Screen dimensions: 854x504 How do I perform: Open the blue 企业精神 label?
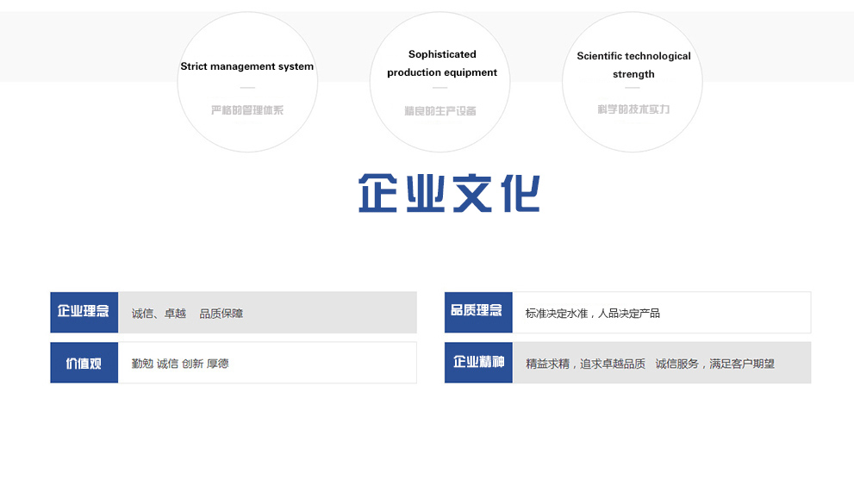click(478, 362)
